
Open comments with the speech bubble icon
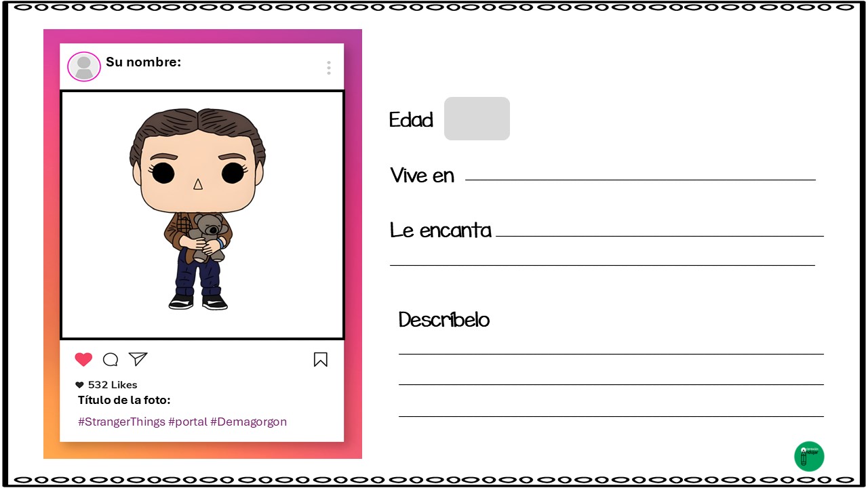(x=111, y=360)
